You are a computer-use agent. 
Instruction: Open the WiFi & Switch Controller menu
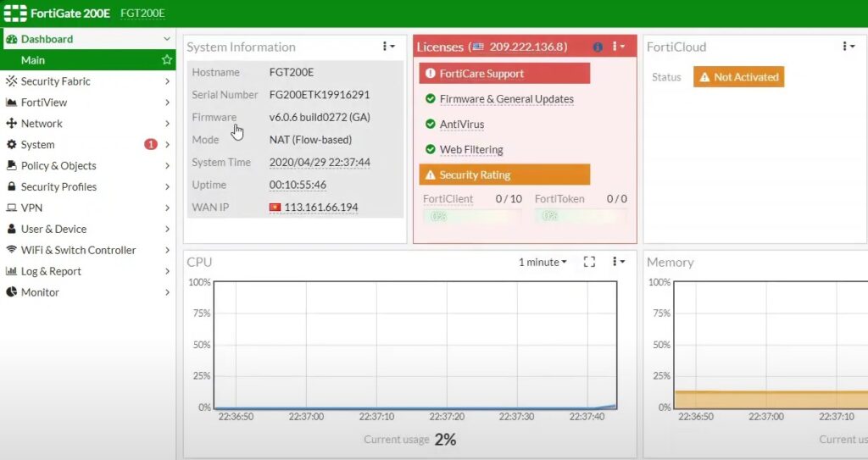[x=88, y=250]
